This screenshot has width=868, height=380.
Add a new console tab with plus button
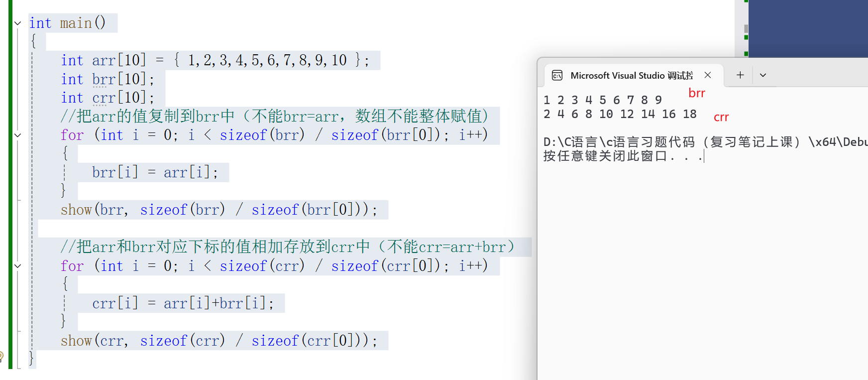[x=740, y=75]
